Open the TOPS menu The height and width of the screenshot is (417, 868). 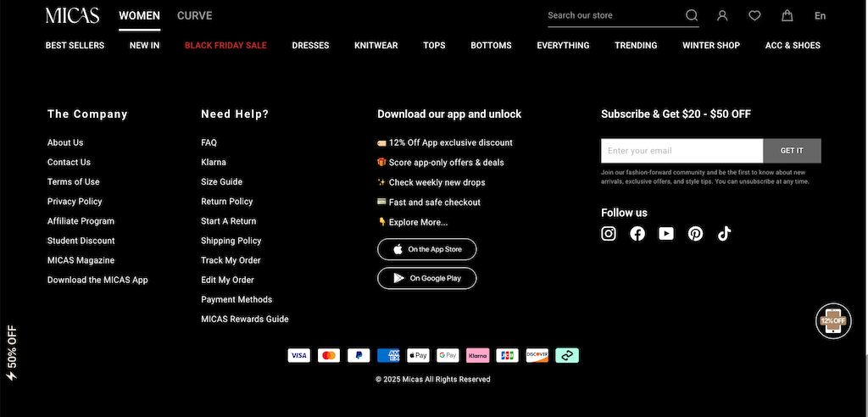[x=434, y=46]
